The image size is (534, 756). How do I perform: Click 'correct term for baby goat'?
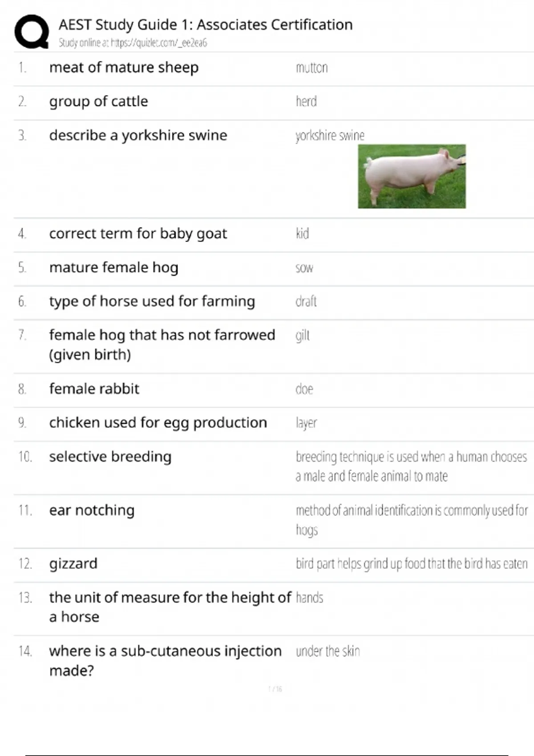tap(138, 233)
